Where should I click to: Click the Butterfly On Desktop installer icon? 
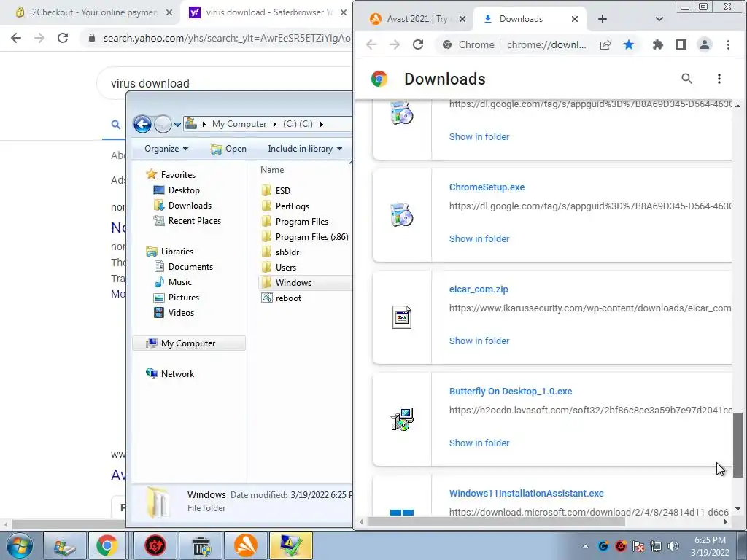[402, 419]
